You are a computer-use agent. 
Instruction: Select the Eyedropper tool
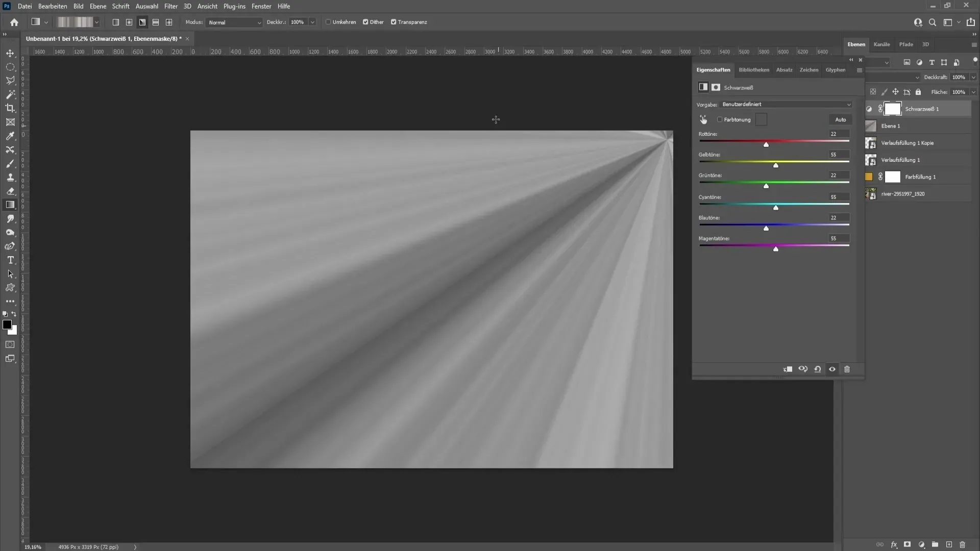pyautogui.click(x=10, y=136)
